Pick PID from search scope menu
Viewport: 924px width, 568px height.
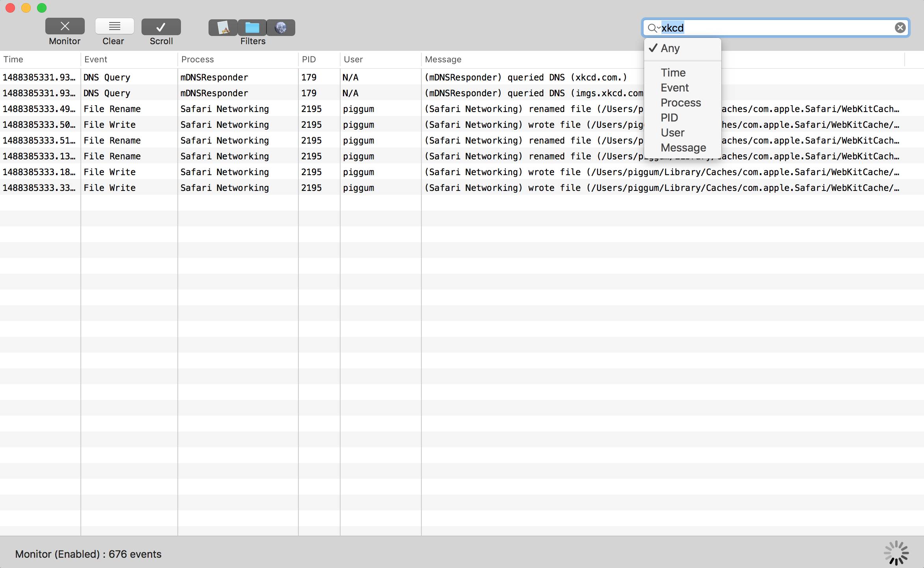[x=669, y=118]
